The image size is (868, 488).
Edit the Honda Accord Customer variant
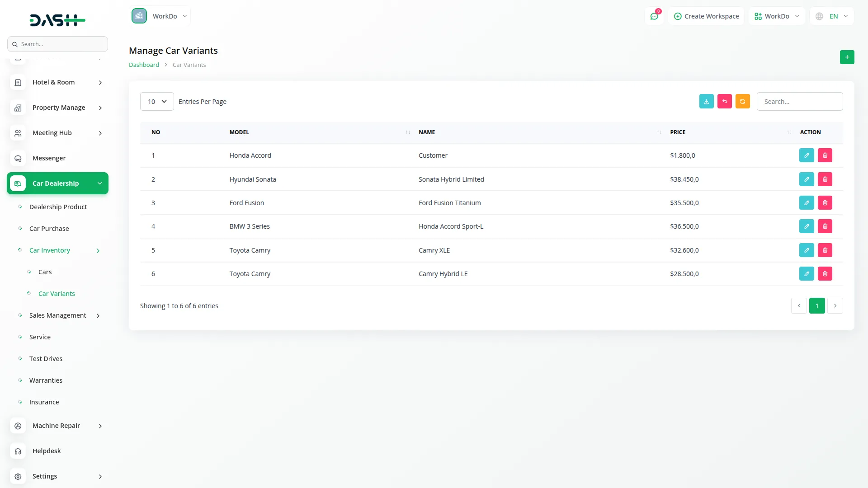806,155
